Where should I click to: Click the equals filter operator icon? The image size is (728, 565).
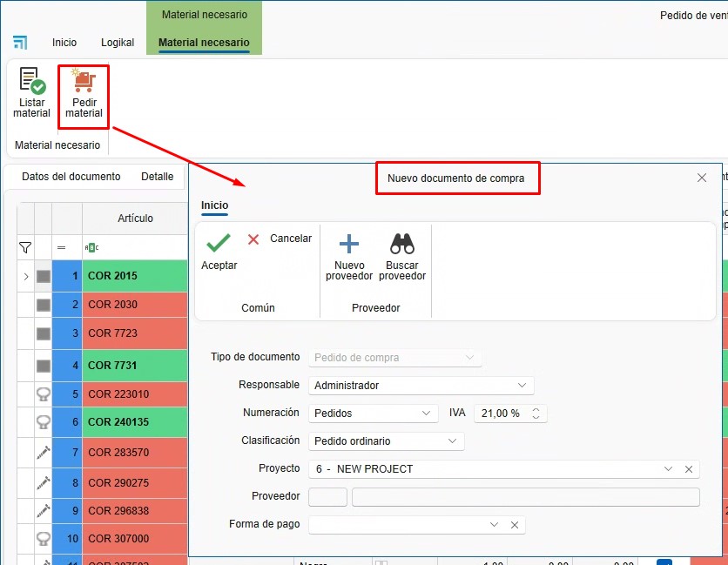tap(61, 248)
